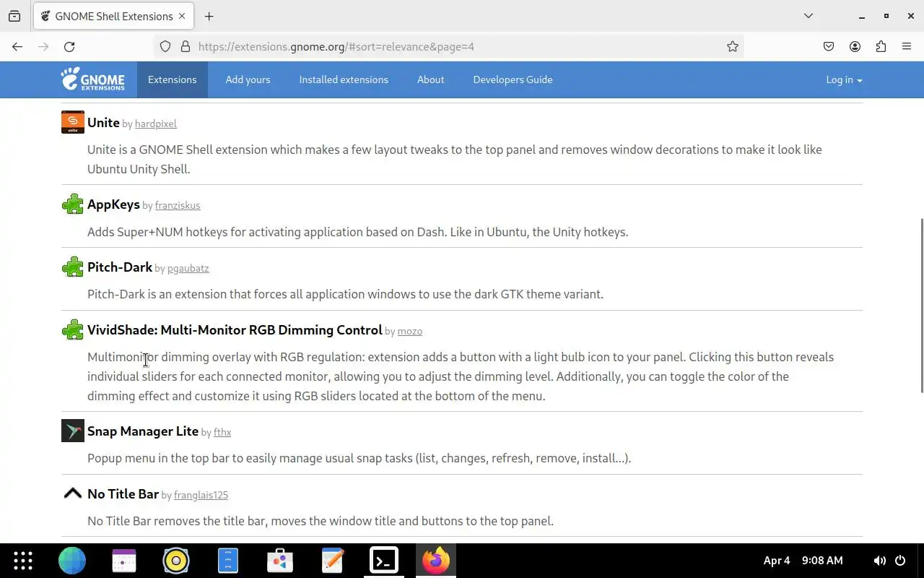Click 'Adds Super+NUM hotkeys' description text

[x=358, y=232]
